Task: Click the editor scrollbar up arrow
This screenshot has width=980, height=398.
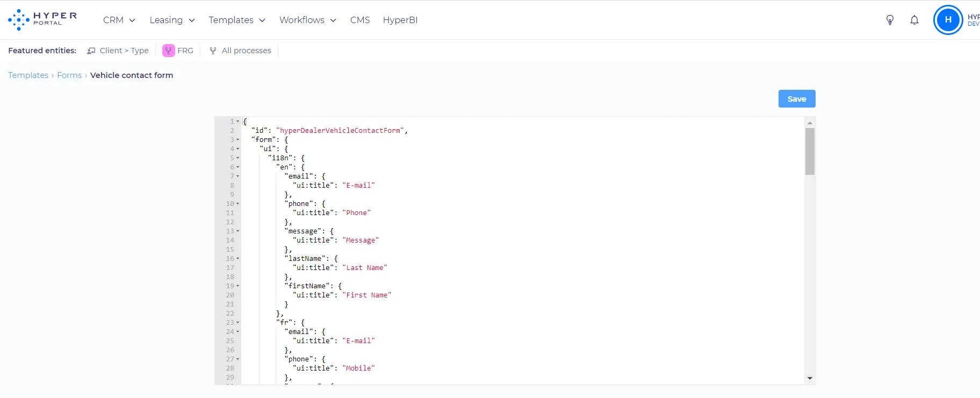Action: 810,123
